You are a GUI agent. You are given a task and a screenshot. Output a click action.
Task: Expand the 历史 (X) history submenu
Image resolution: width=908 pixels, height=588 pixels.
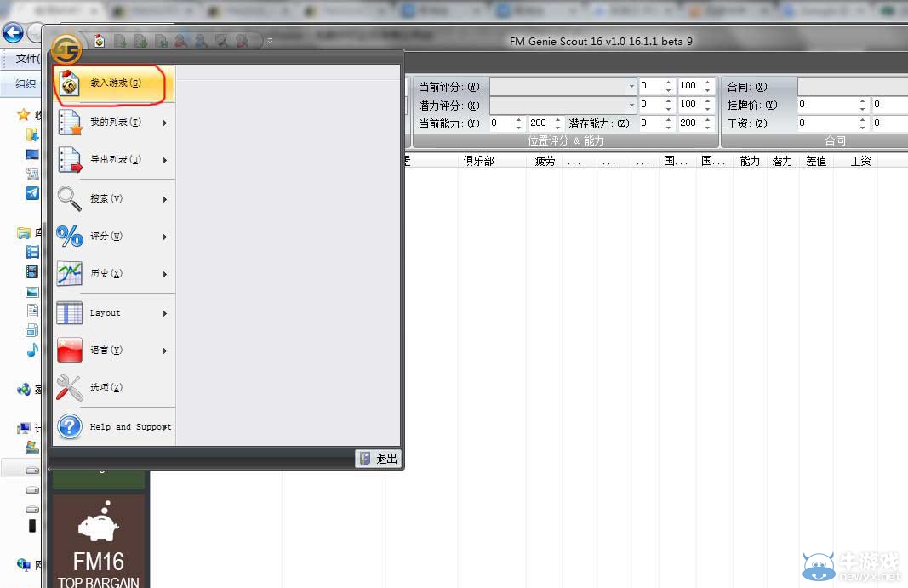coord(114,273)
